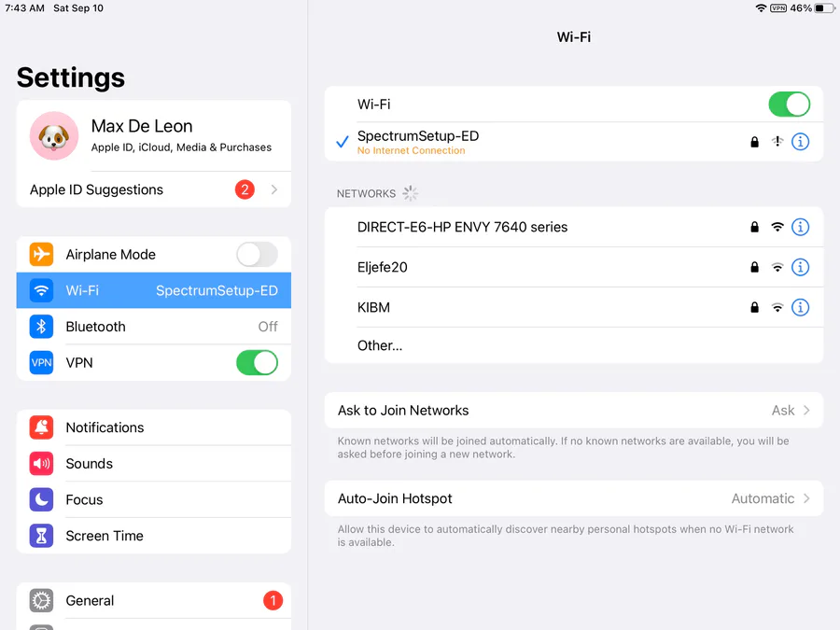Image resolution: width=840 pixels, height=630 pixels.
Task: Enable the Airplane Mode switch
Action: (258, 255)
